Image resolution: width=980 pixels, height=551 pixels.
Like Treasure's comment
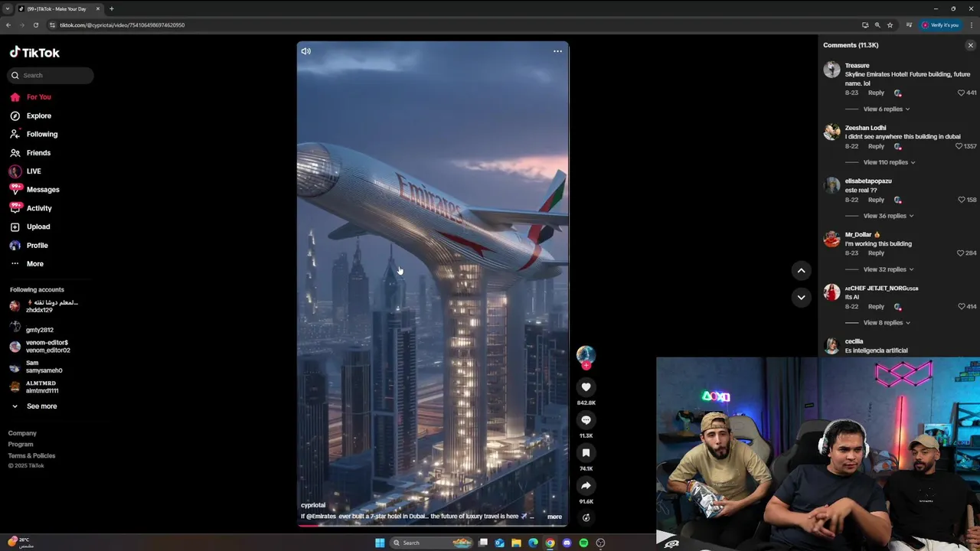click(962, 93)
